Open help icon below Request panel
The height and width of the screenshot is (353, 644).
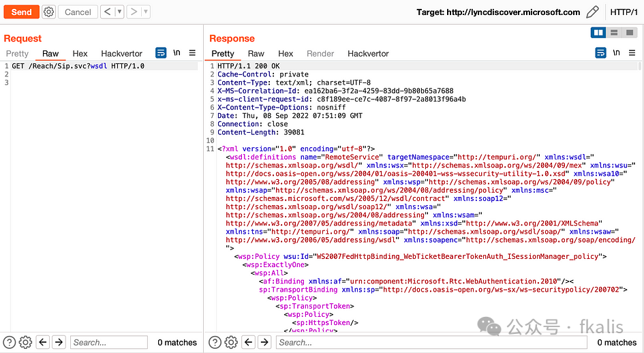click(x=10, y=342)
